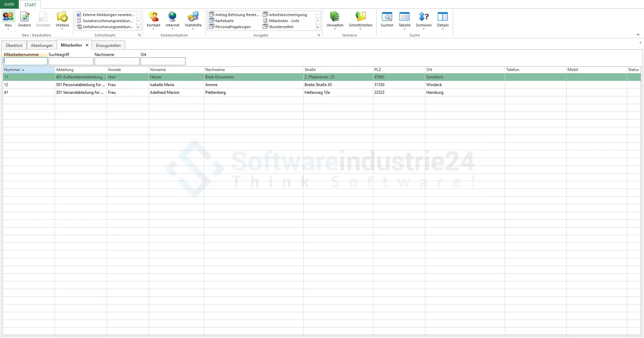This screenshot has height=338, width=644.
Task: Click into the Nachname search field
Action: [117, 61]
